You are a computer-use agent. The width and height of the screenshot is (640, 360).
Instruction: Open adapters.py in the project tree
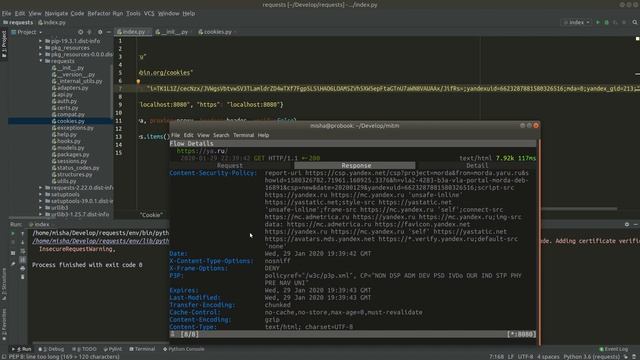pyautogui.click(x=70, y=88)
